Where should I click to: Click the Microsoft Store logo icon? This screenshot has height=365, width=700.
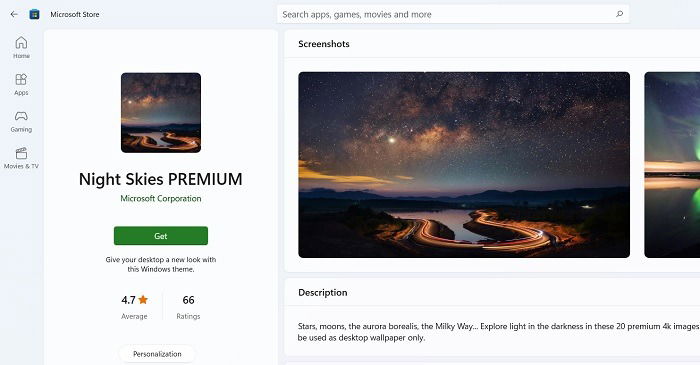(x=34, y=14)
